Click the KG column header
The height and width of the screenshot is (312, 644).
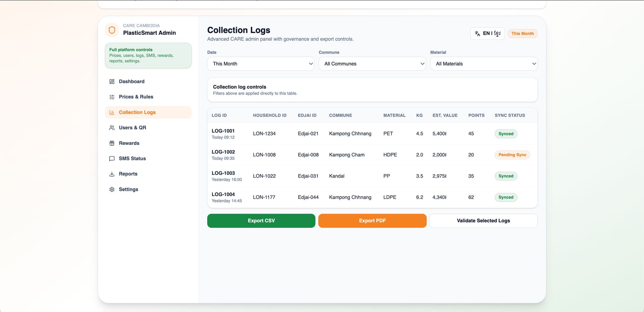pos(419,115)
